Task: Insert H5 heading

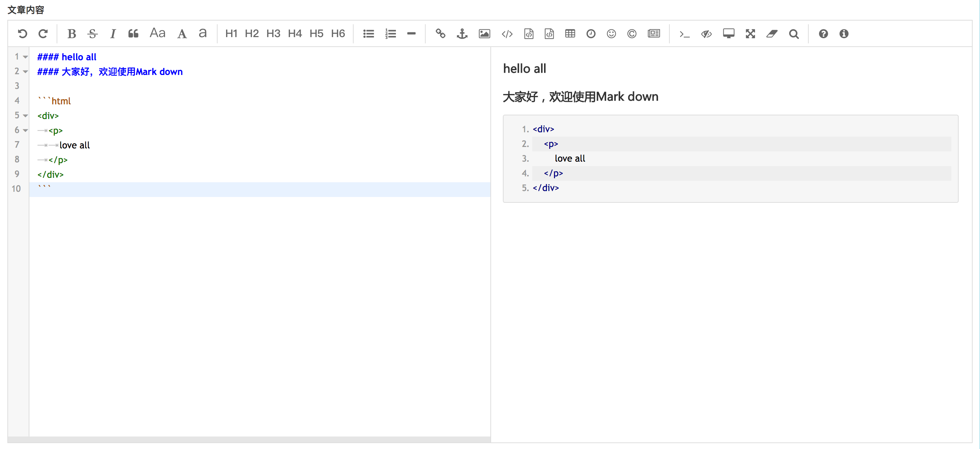Action: pyautogui.click(x=316, y=34)
